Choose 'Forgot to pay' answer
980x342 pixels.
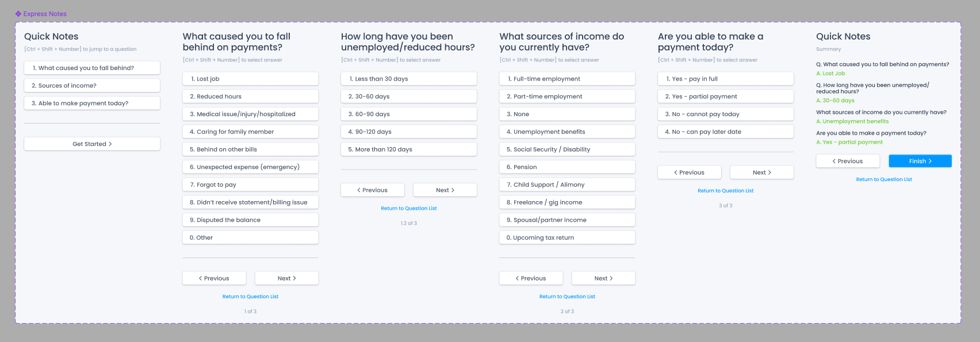(250, 184)
